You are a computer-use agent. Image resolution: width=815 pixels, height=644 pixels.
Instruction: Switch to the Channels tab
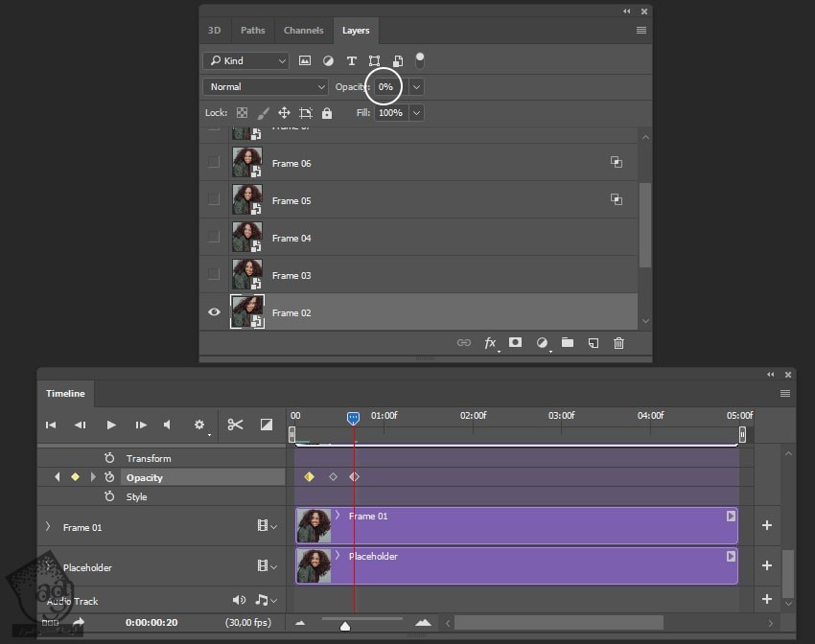coord(304,30)
